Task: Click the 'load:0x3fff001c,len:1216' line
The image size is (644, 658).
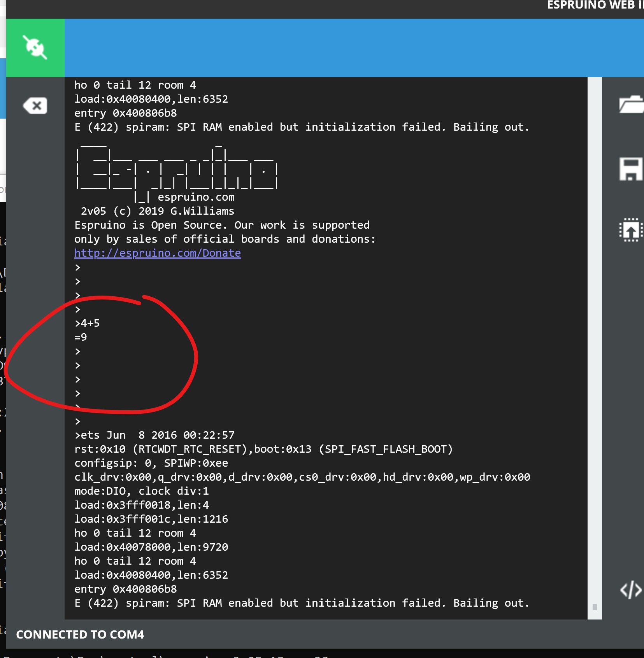Action: click(151, 519)
